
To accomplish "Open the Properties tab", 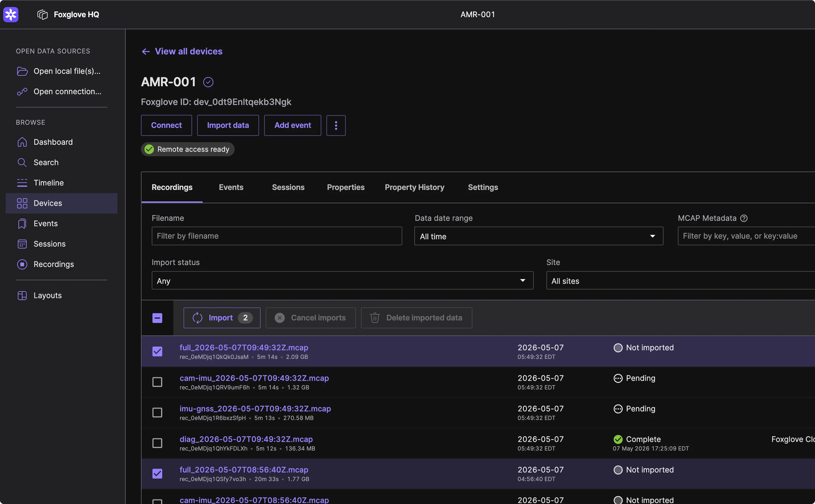I will (x=345, y=187).
